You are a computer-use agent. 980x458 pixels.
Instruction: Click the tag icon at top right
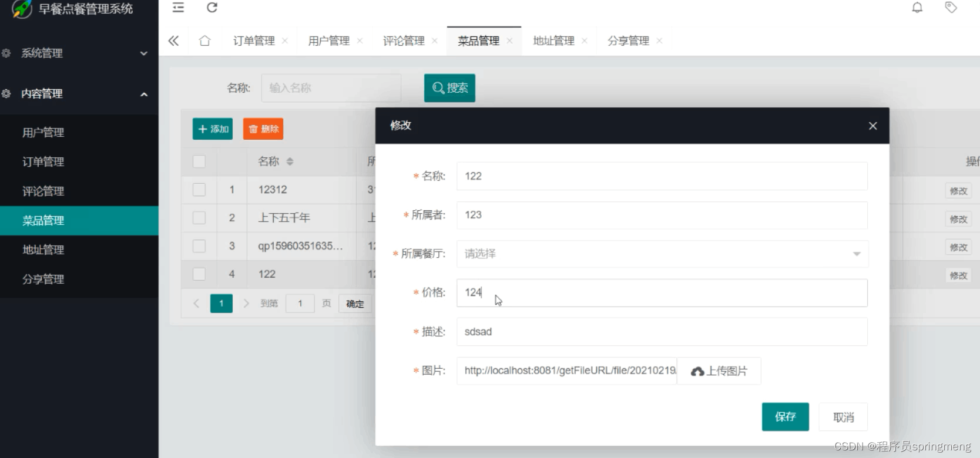(x=951, y=8)
